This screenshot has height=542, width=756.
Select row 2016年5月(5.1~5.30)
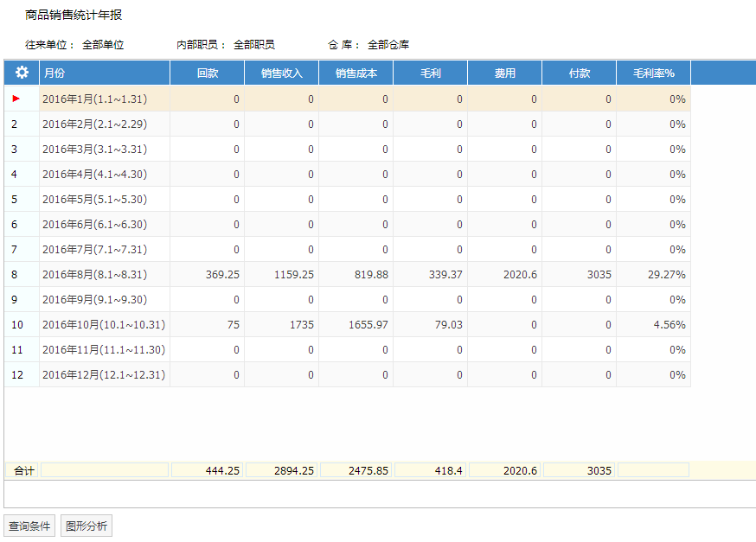coord(348,199)
